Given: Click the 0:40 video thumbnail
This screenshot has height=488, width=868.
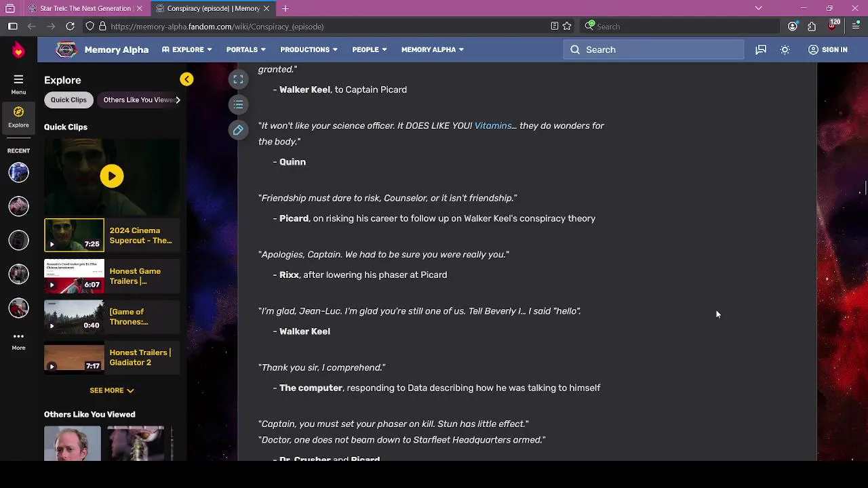Looking at the screenshot, I should click(x=74, y=317).
